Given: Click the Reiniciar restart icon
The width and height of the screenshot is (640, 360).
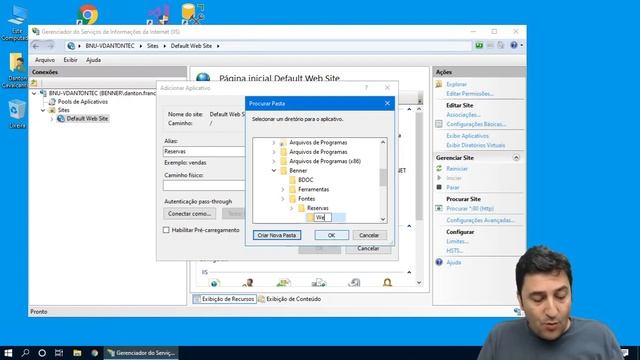Looking at the screenshot, I should 439,169.
